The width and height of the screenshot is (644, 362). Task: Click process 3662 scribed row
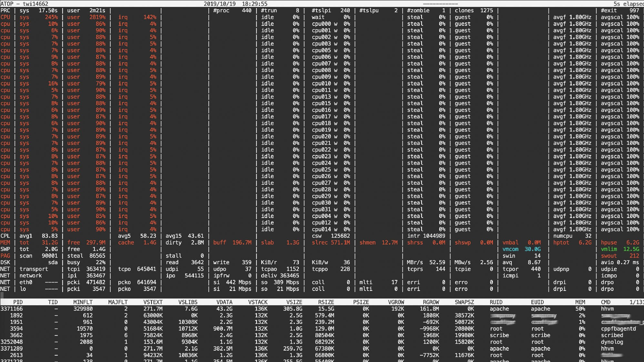(322, 337)
